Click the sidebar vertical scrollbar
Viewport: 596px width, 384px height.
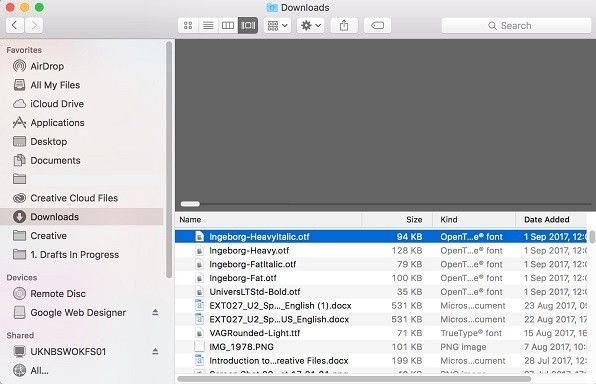(x=169, y=160)
